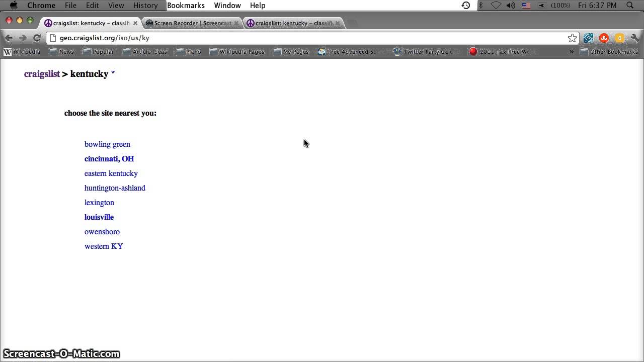Click the yellow extension badge icon

click(619, 38)
